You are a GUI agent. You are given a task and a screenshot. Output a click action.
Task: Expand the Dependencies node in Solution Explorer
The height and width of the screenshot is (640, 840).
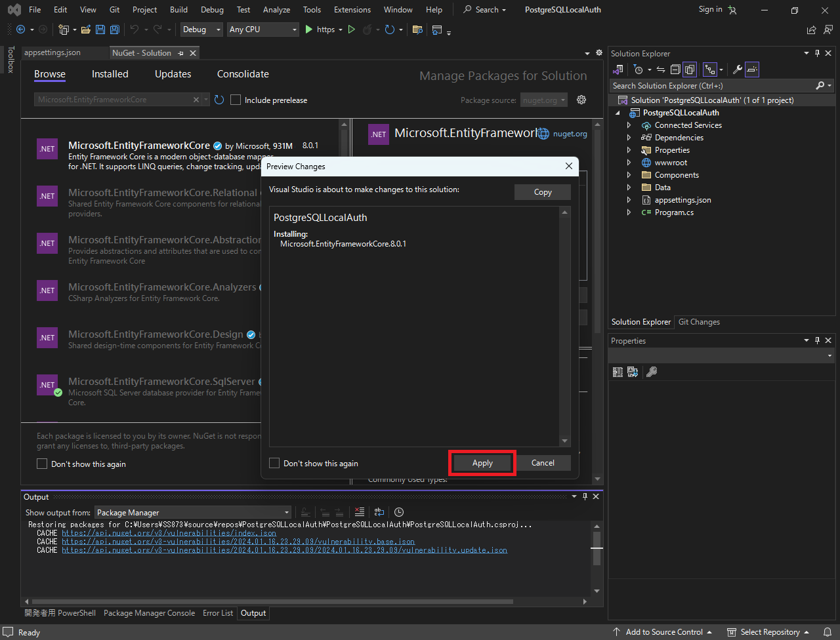(629, 137)
